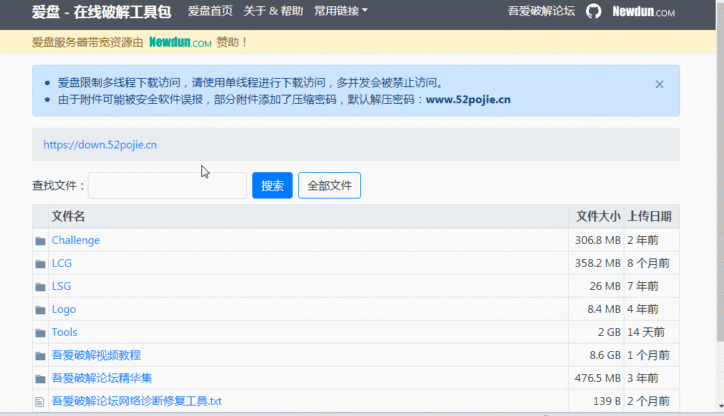
Task: Click the GitHub icon in the navbar
Action: [593, 11]
